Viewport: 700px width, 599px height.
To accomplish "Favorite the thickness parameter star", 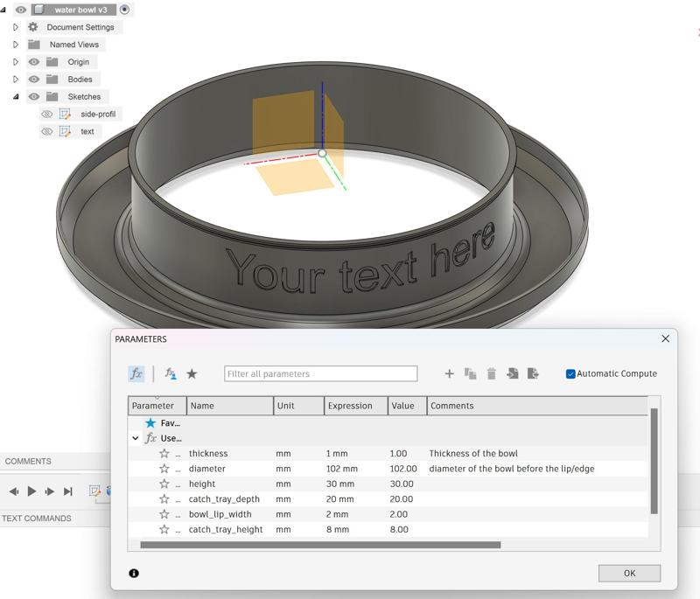I will pyautogui.click(x=164, y=454).
